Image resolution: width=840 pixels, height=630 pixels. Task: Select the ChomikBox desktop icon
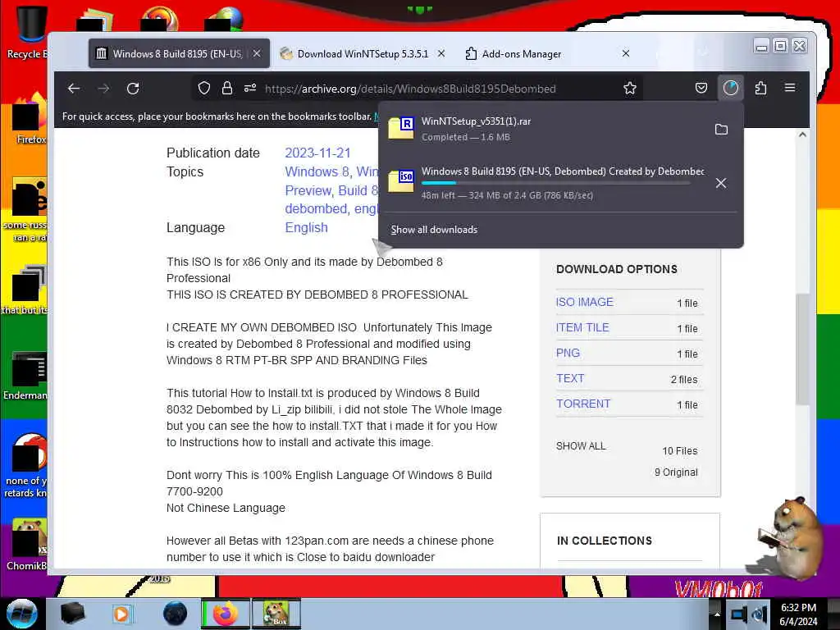click(27, 545)
